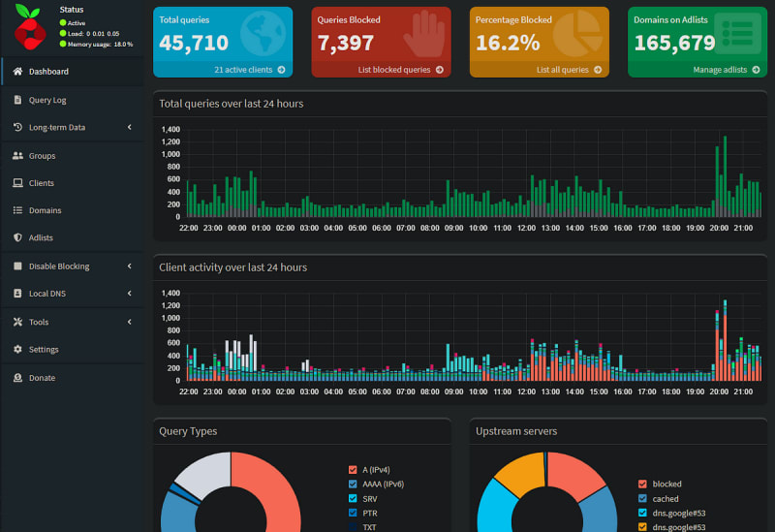
Task: Click the Groups people icon
Action: tap(18, 155)
